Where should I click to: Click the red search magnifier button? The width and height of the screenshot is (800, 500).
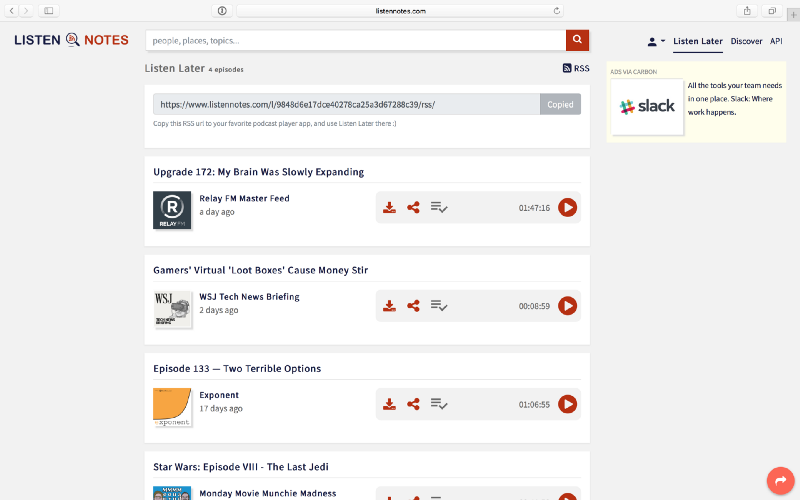coord(578,40)
